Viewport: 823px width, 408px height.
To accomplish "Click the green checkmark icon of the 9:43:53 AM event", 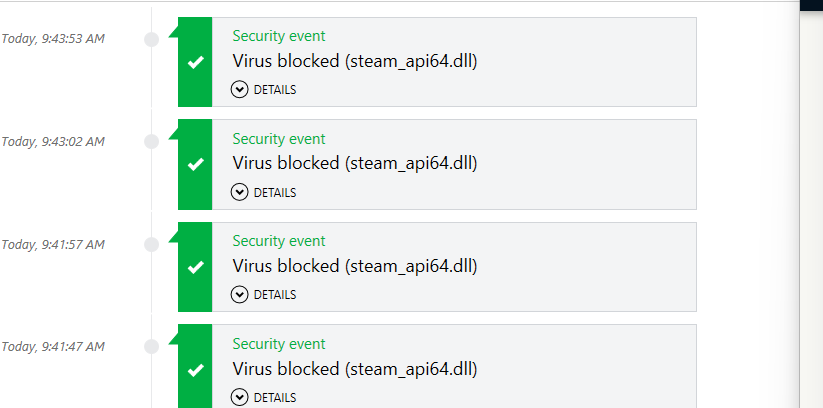I will [195, 62].
